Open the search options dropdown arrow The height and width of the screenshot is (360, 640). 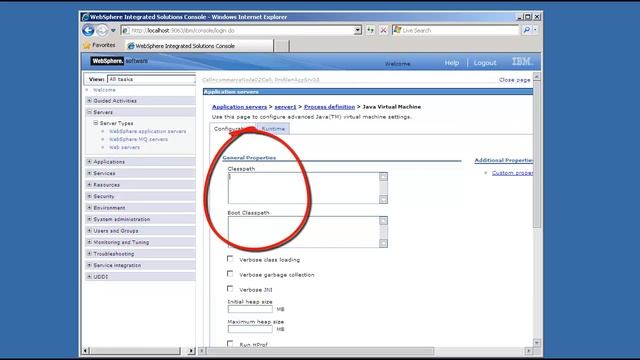coord(535,30)
